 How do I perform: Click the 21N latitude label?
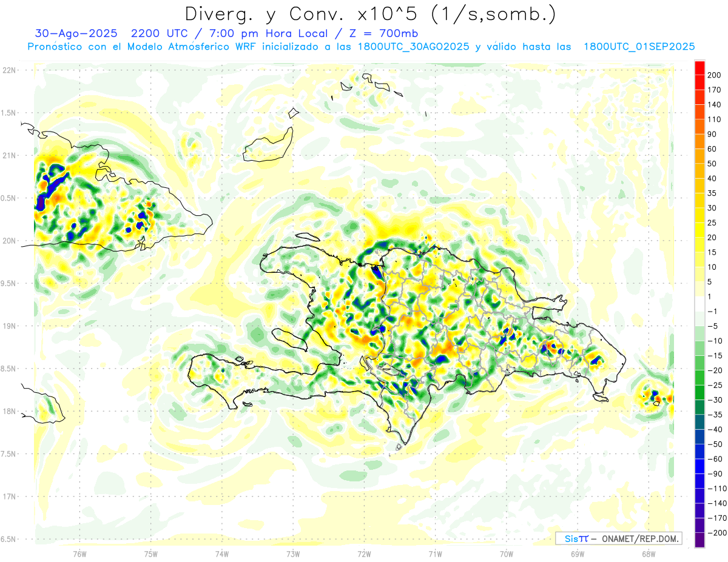[9, 155]
